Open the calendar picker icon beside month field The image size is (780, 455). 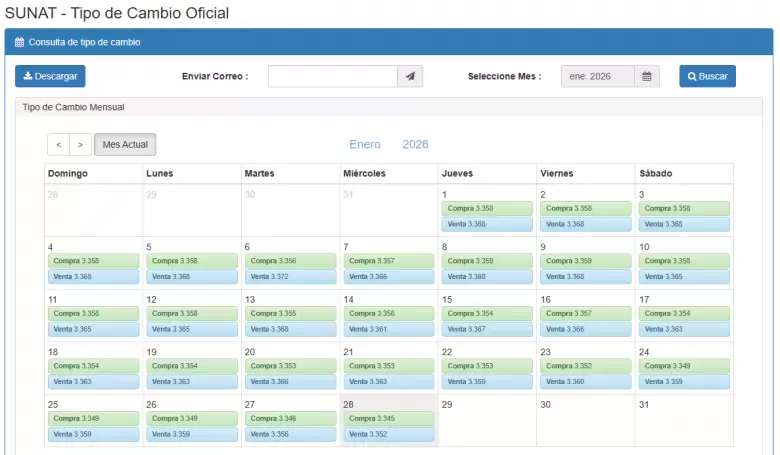click(647, 77)
